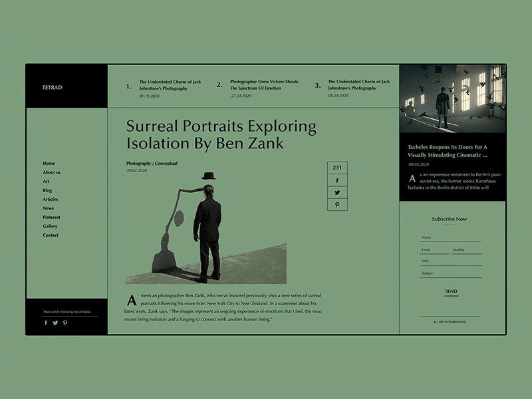Image resolution: width=532 pixels, height=399 pixels.
Task: Open the Photography category tag
Action: (139, 163)
